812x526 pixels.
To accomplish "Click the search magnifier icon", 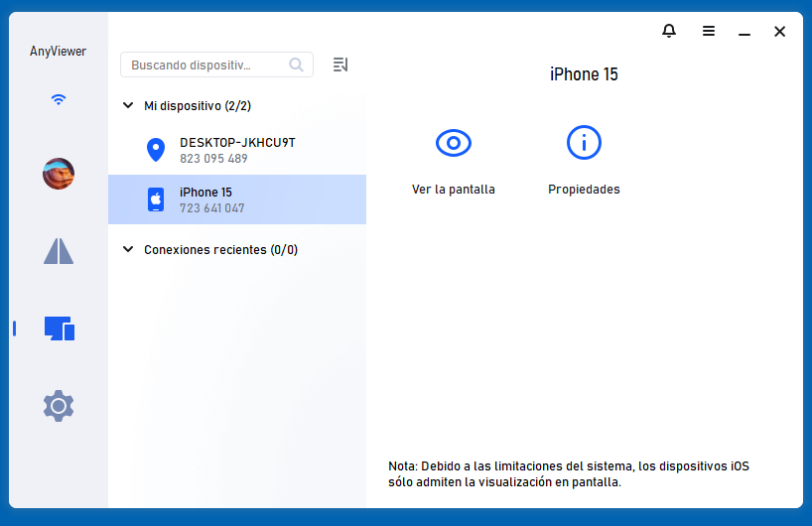I will tap(296, 65).
